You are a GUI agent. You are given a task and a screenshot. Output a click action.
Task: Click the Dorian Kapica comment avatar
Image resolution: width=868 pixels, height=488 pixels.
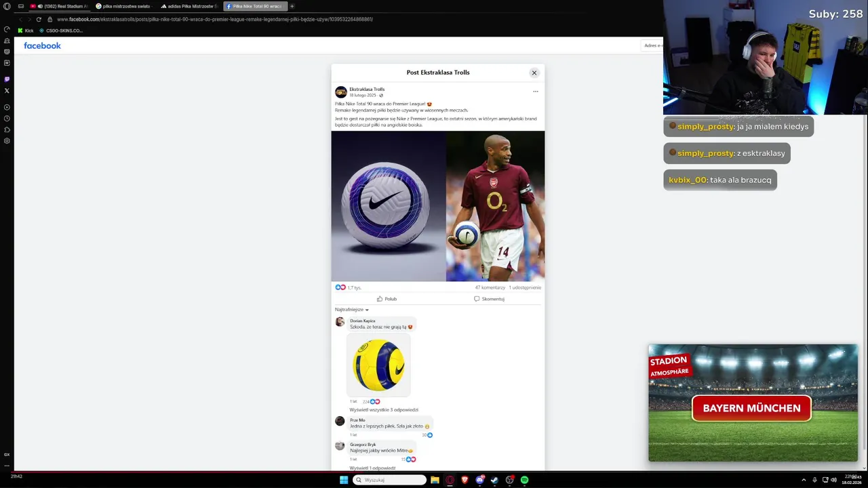(x=340, y=322)
